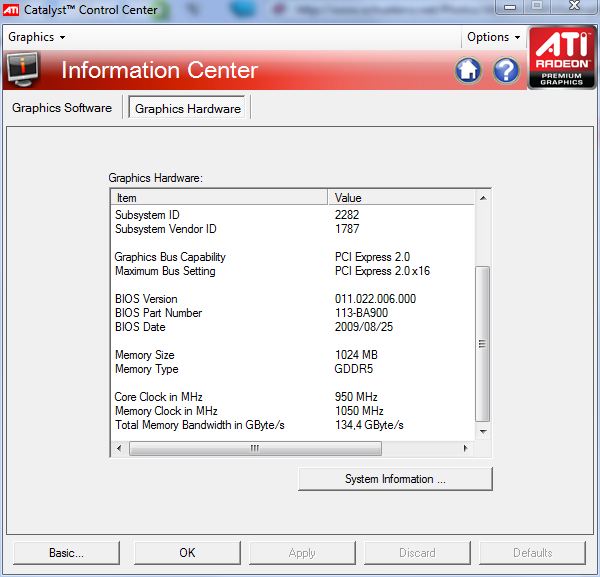Image resolution: width=600 pixels, height=577 pixels.
Task: Click the value 1024 MB
Action: pos(356,355)
